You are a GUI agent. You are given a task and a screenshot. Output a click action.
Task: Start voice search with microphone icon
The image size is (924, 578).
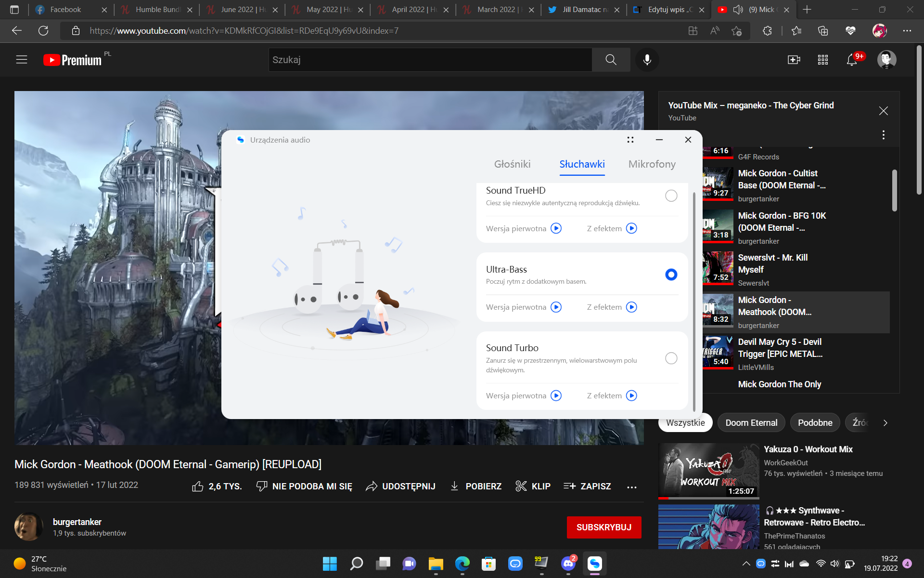[647, 60]
